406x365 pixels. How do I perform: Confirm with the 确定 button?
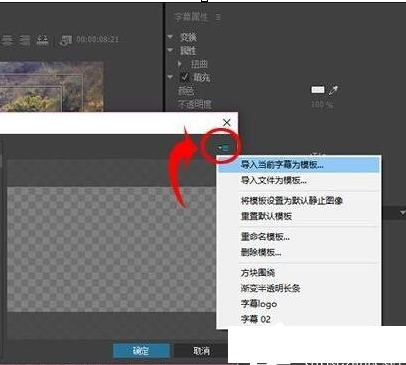pyautogui.click(x=141, y=351)
